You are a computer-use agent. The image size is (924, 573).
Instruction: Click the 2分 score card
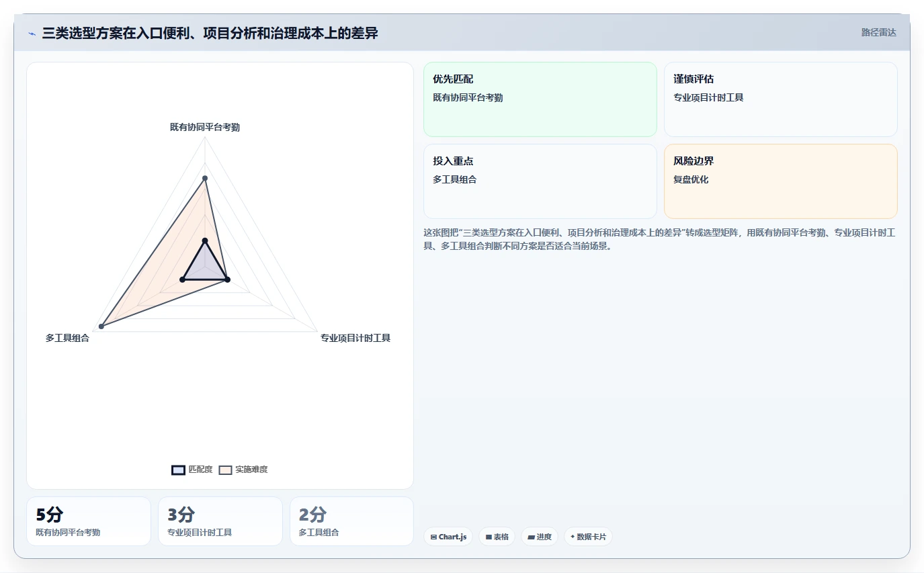pos(351,521)
